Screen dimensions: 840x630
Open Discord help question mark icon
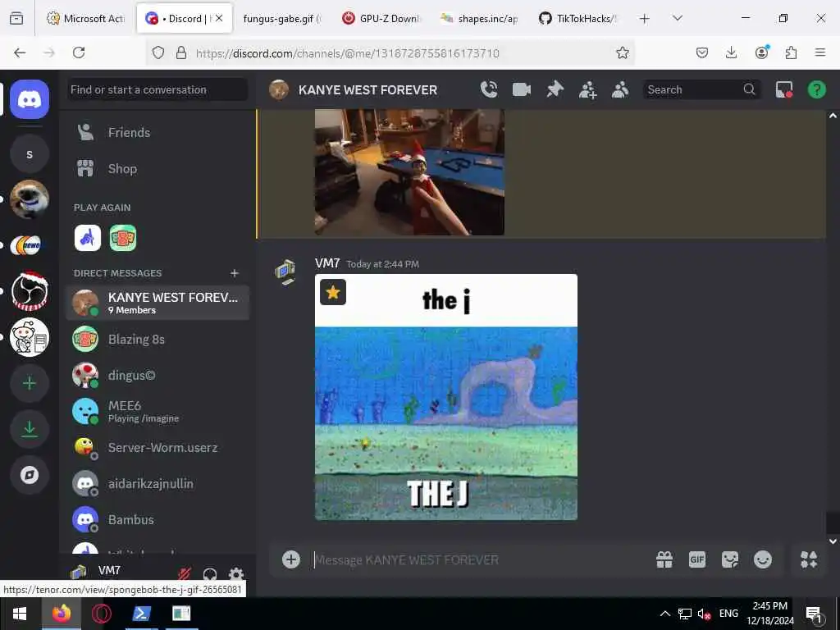[816, 89]
